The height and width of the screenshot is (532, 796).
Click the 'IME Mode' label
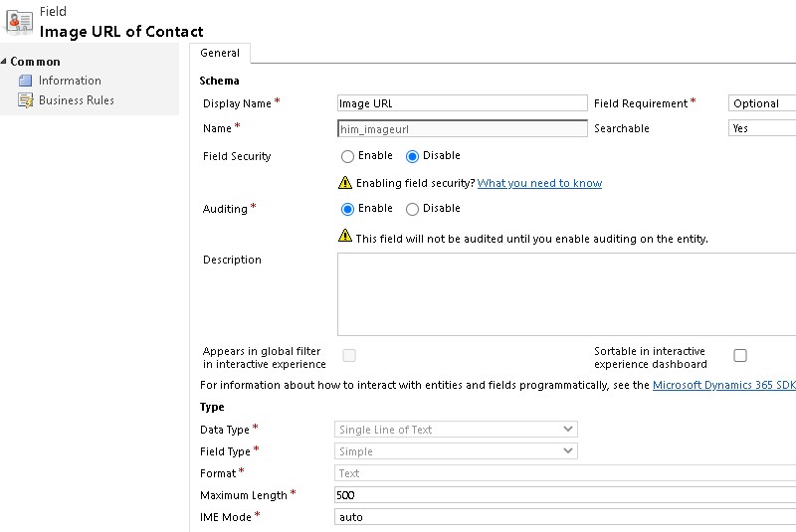pyautogui.click(x=226, y=517)
